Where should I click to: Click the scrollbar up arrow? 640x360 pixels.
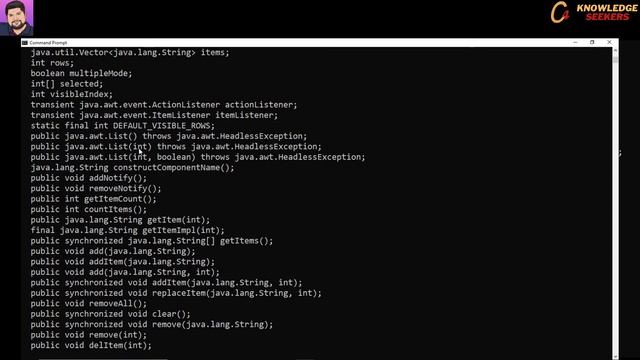[x=615, y=50]
